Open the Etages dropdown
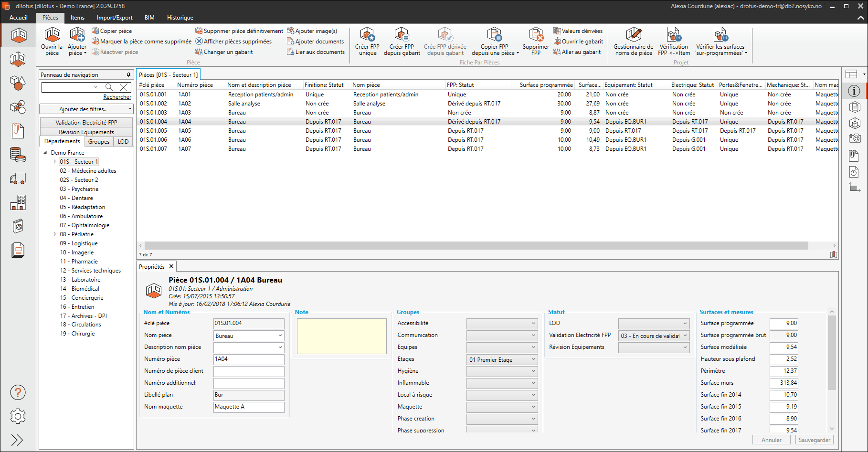Viewport: 868px width, 452px height. 502,359
